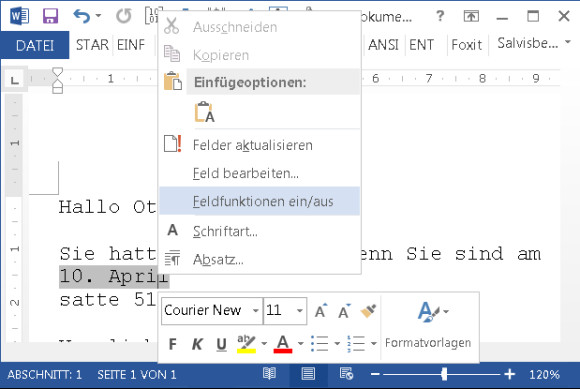Click the Format Painter brush icon
Viewport: 580px width, 389px height.
(x=368, y=311)
